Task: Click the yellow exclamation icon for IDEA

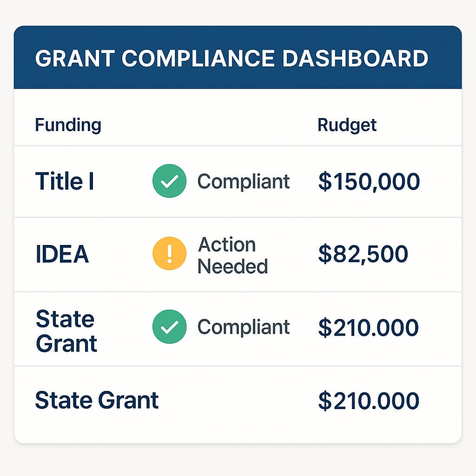Action: point(169,253)
